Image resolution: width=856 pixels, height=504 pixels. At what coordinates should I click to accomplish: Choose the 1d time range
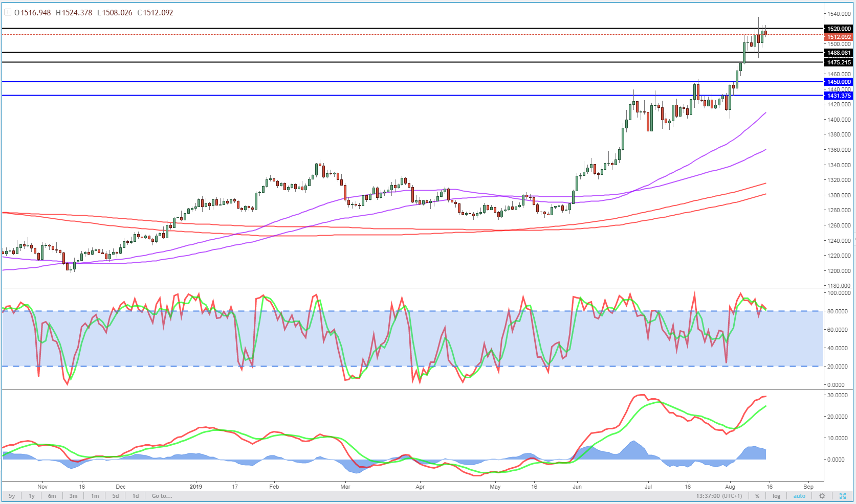point(136,496)
